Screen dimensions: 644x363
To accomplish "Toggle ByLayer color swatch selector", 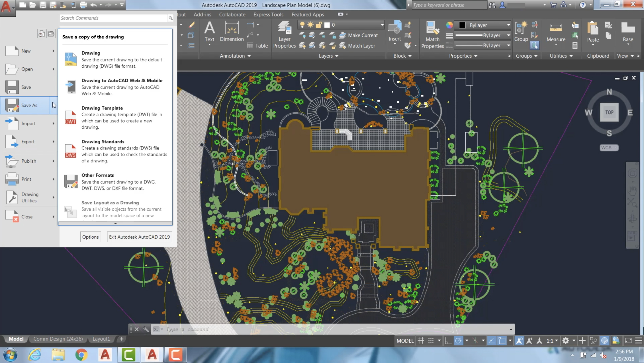I will 462,25.
